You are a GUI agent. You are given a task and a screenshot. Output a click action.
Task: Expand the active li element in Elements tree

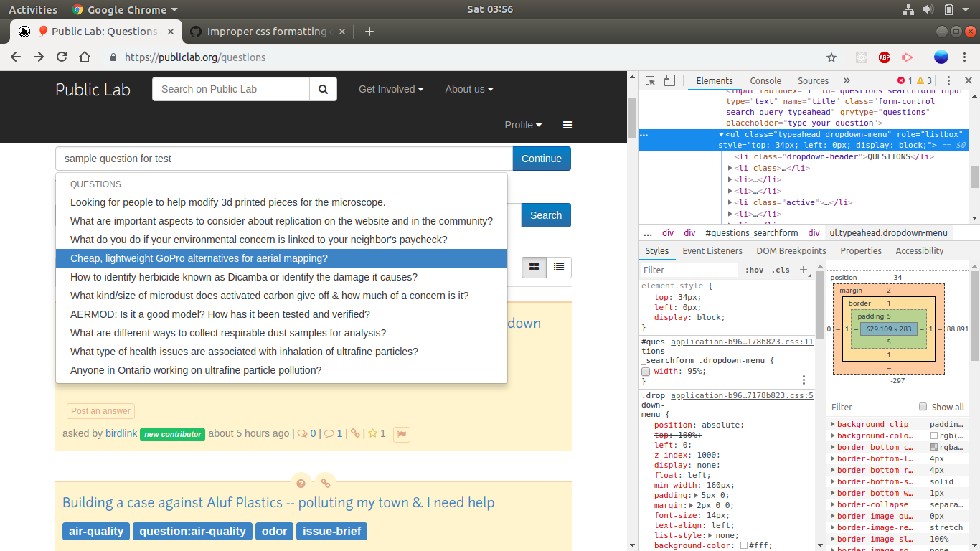(x=731, y=202)
